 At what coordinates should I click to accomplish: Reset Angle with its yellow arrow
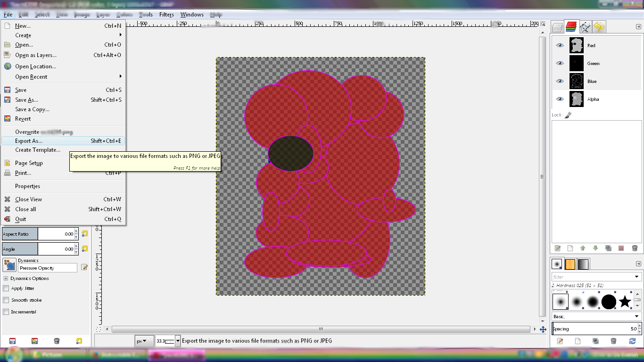[x=84, y=249]
